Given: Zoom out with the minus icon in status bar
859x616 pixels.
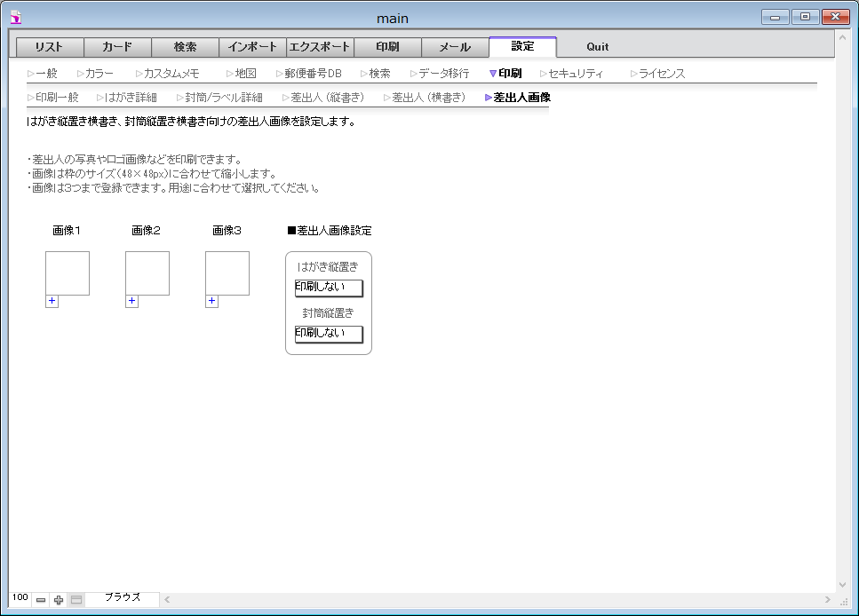Looking at the screenshot, I should (41, 600).
